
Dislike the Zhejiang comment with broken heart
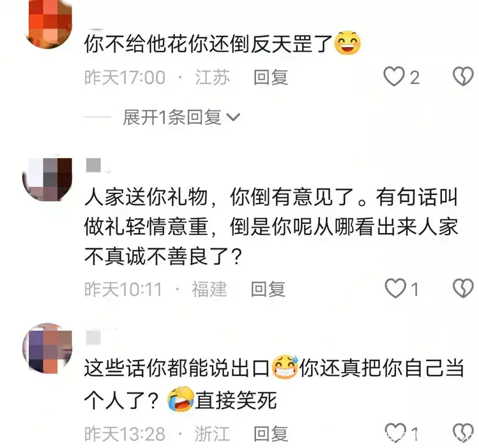tap(463, 432)
